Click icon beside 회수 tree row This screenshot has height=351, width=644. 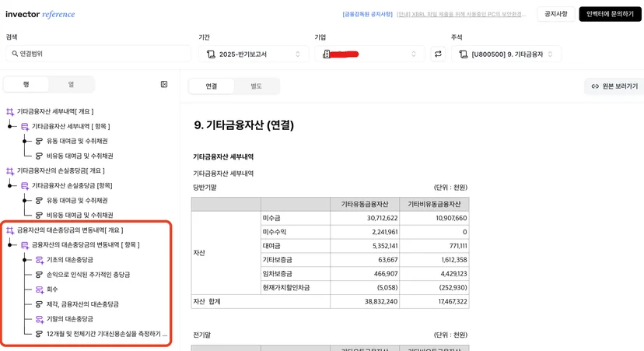point(40,290)
